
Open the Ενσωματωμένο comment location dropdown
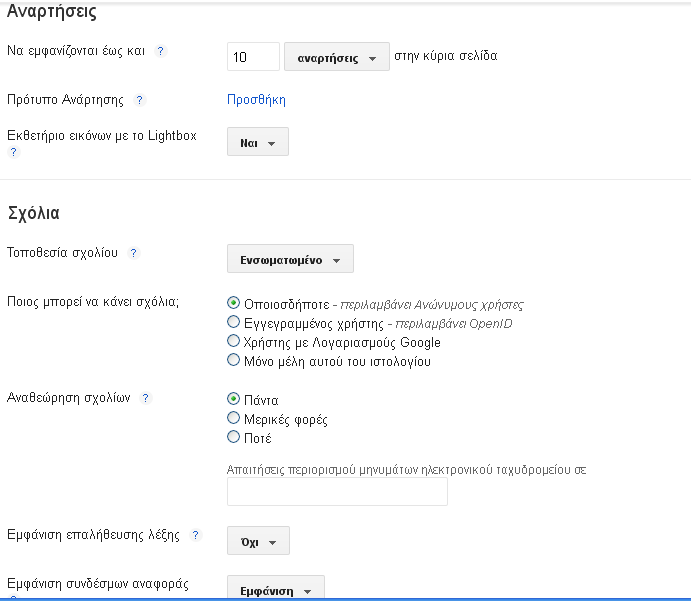(x=290, y=259)
